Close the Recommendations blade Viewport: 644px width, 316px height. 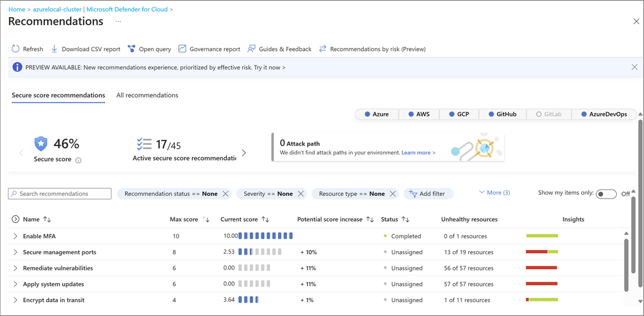tap(636, 21)
